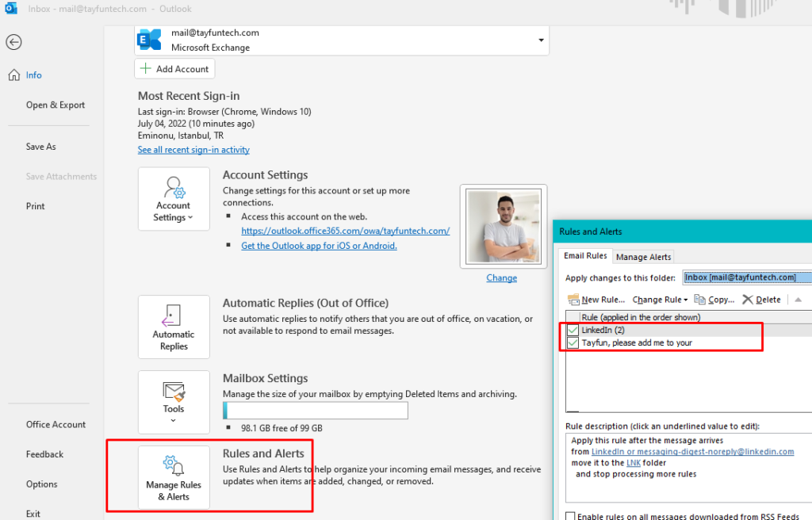Click the Add Account button
The height and width of the screenshot is (520, 812).
point(174,69)
